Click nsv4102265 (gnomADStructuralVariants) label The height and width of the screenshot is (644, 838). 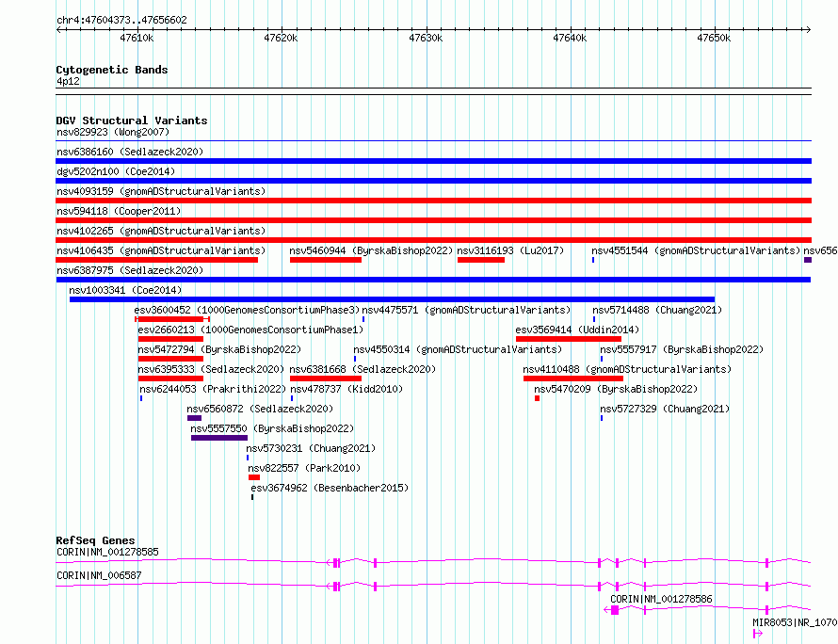tap(161, 231)
